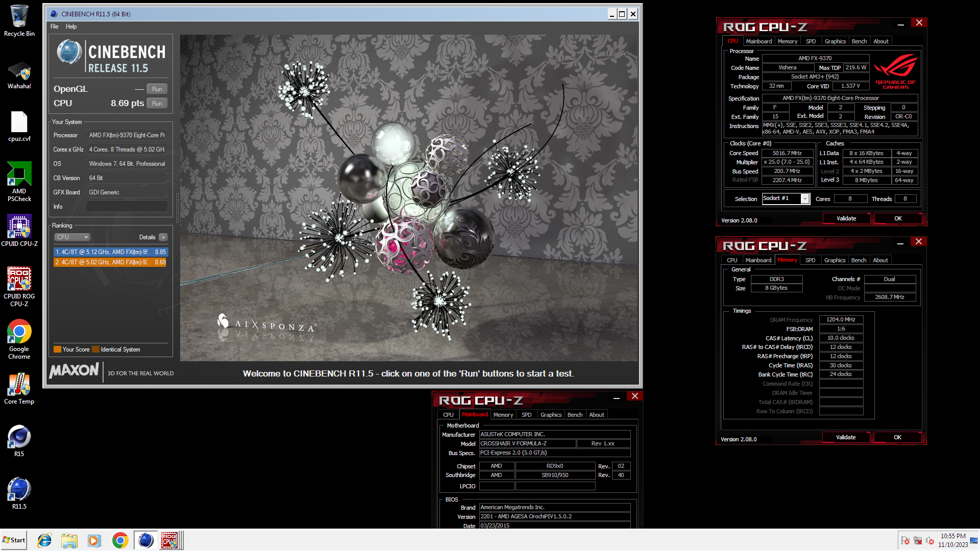Switch to Memory tab in top CPU-Z window
The width and height of the screenshot is (980, 551).
coord(787,41)
